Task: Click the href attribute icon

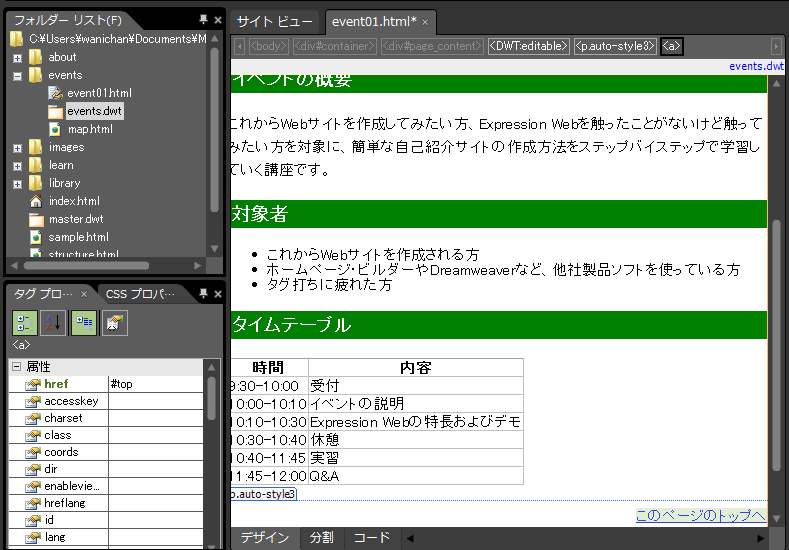Action: click(33, 384)
